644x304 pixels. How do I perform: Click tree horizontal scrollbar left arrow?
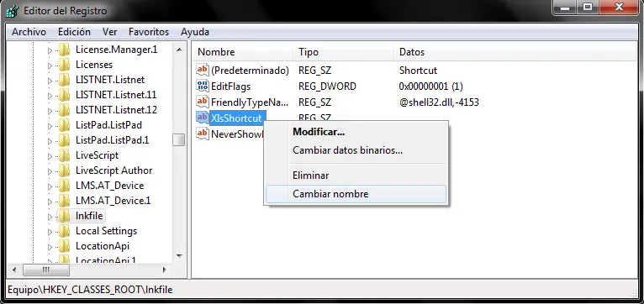14,270
